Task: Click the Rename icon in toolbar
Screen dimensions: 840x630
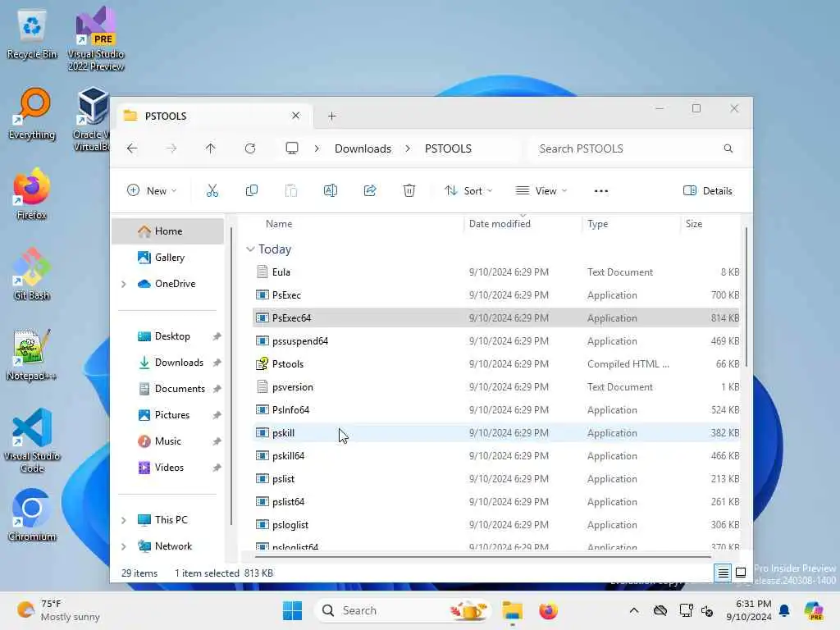Action: click(x=331, y=190)
